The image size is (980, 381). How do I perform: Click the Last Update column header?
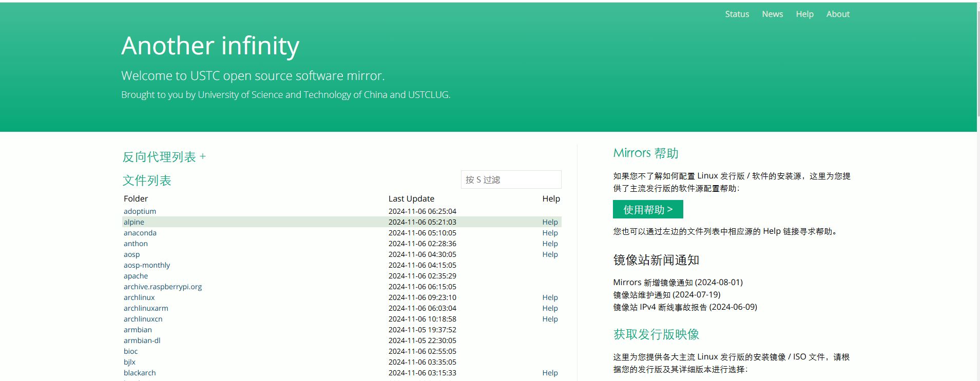[x=411, y=199]
